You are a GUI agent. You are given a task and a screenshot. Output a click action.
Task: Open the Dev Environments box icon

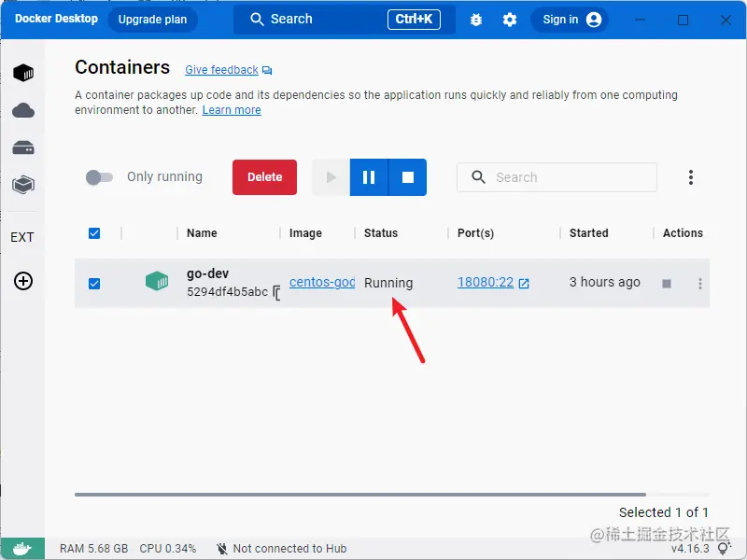pyautogui.click(x=22, y=185)
